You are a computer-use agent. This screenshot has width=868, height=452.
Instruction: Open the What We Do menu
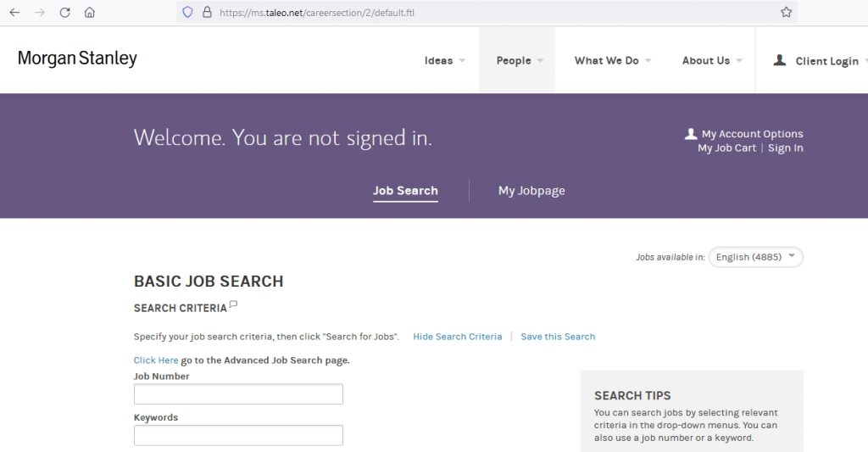pyautogui.click(x=612, y=61)
